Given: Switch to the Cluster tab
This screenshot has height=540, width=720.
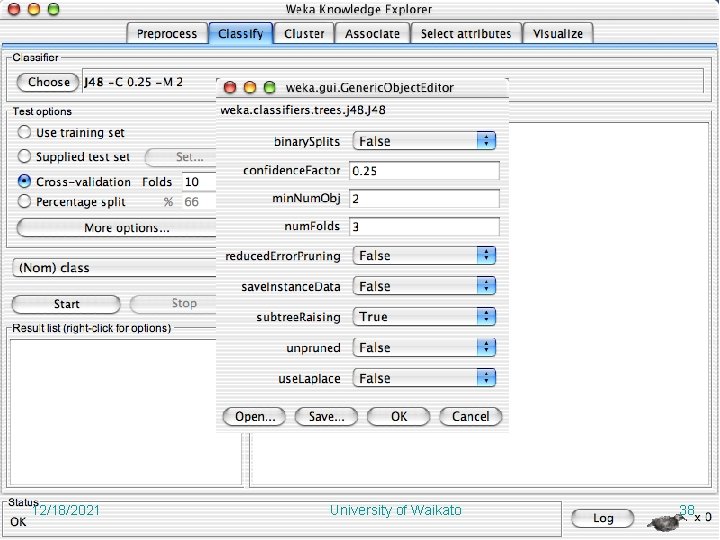Looking at the screenshot, I should [304, 34].
